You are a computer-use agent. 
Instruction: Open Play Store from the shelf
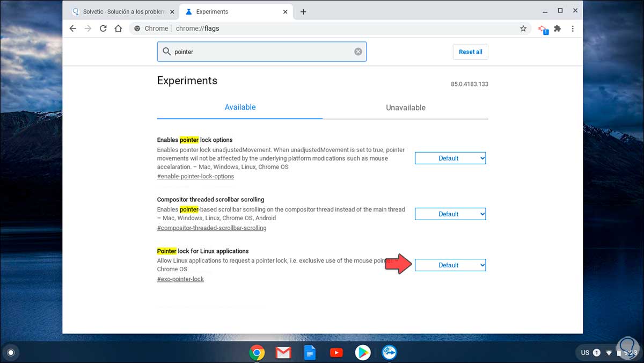[363, 352]
